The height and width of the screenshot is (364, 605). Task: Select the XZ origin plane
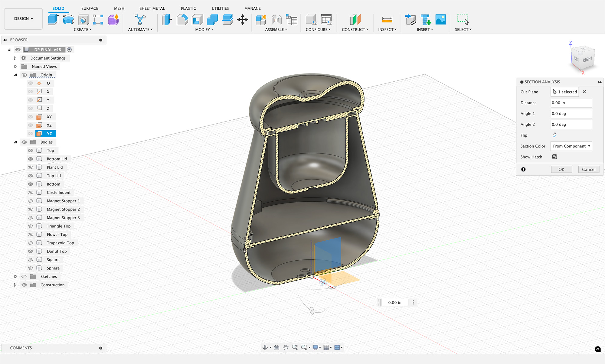click(x=49, y=125)
